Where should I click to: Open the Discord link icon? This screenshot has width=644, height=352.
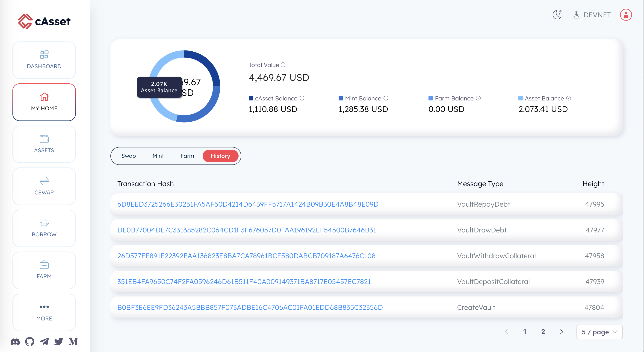pos(15,341)
